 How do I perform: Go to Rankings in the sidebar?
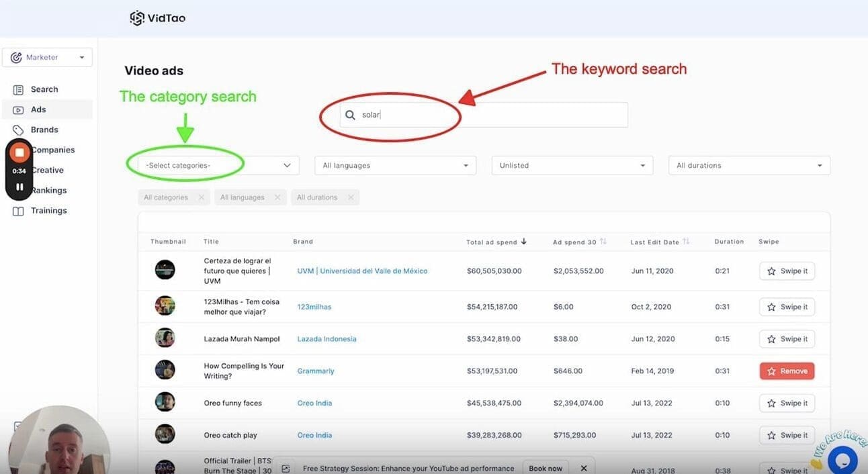(48, 190)
